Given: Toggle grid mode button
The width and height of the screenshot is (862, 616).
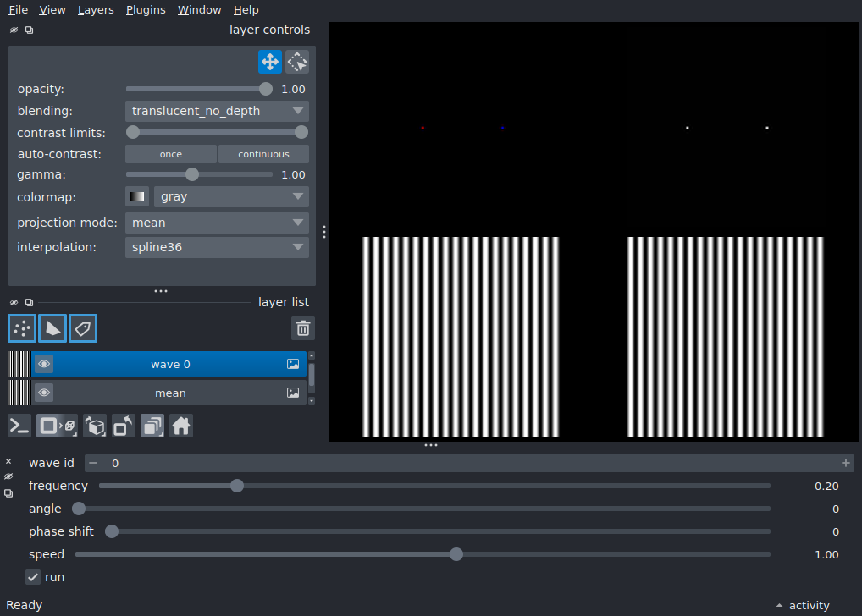Looking at the screenshot, I should point(152,426).
